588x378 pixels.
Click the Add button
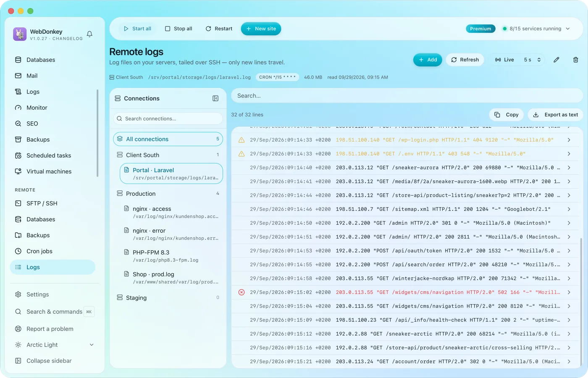click(428, 60)
